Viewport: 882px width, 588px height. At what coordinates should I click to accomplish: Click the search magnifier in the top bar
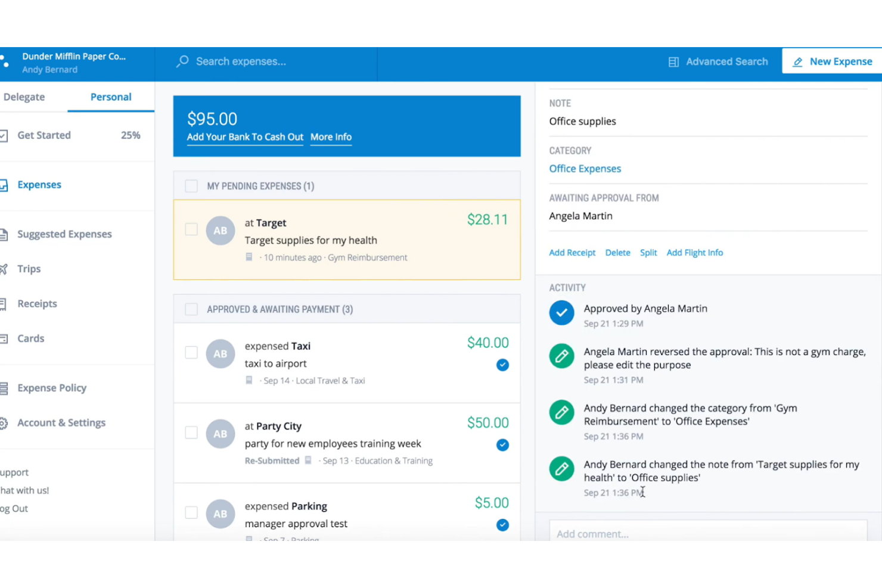(181, 61)
